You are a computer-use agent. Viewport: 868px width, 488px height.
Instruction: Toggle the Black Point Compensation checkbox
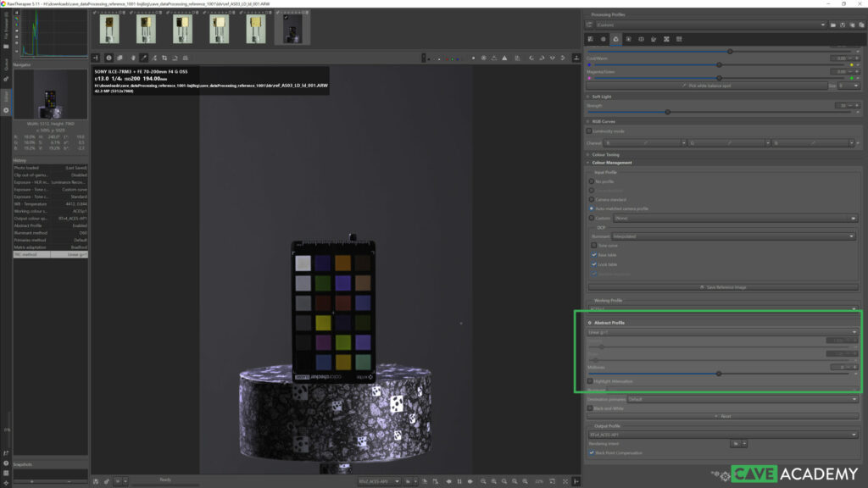pos(592,452)
